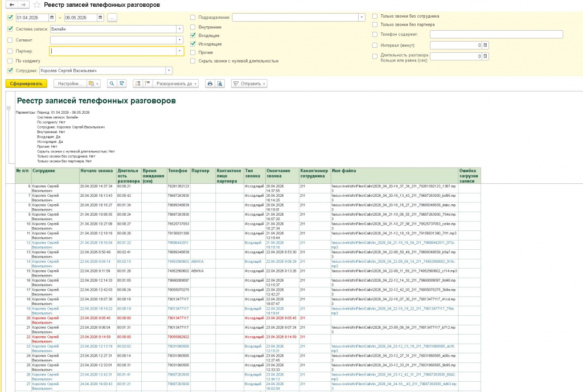Check Только звонки без сотрудника
Image resolution: width=583 pixels, height=392 pixels.
tap(375, 16)
